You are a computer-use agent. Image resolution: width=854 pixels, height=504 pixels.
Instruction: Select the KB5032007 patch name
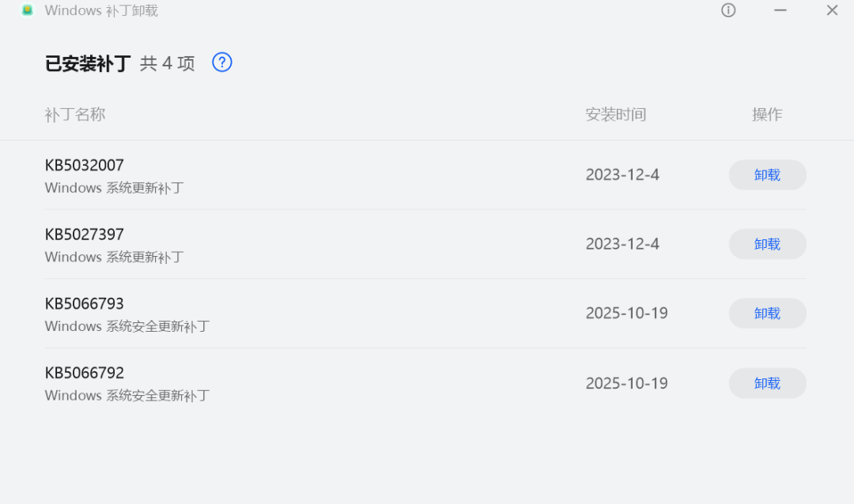point(85,165)
